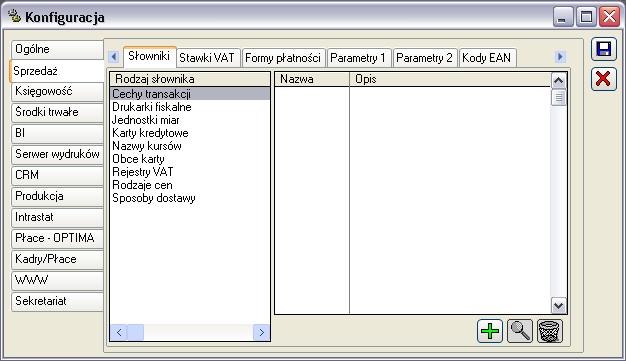
Task: Open the WWW section
Action: tap(57, 280)
